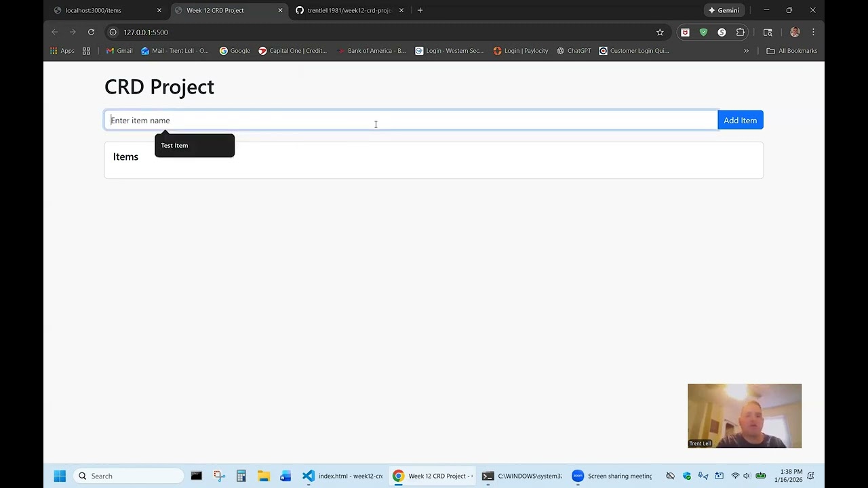The image size is (868, 488).
Task: Open the Login - Western Sec bookmark
Action: 450,51
